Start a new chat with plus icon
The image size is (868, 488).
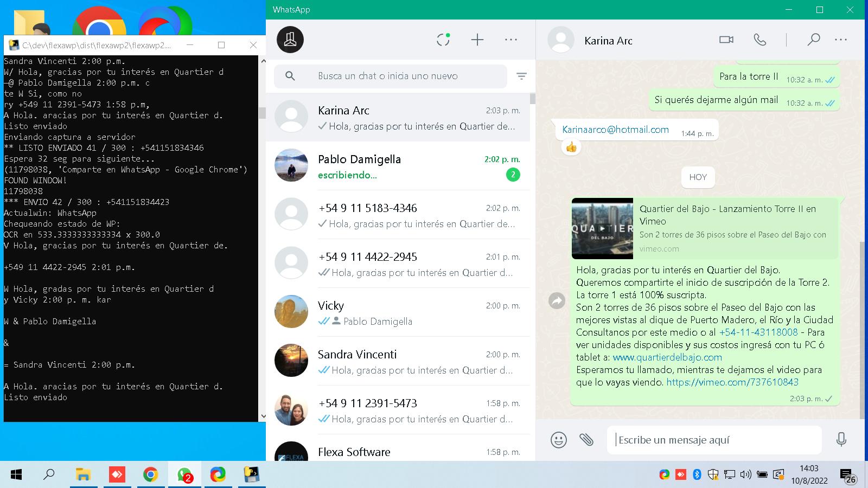(477, 40)
